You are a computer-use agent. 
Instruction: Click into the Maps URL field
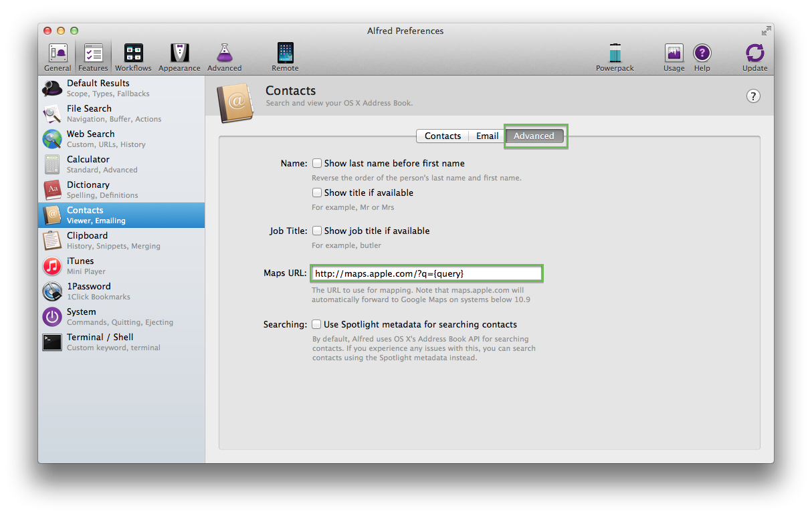click(x=427, y=273)
